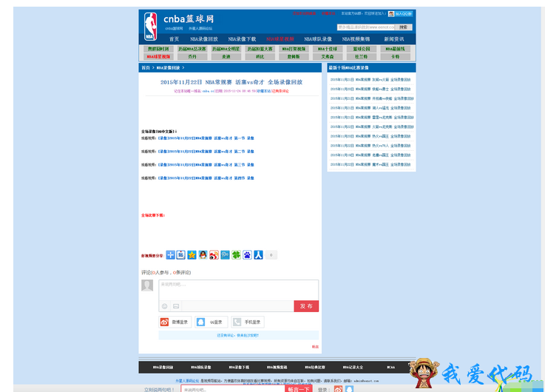Click 首页 in the breadcrumb bar
The width and height of the screenshot is (545, 392).
(145, 68)
